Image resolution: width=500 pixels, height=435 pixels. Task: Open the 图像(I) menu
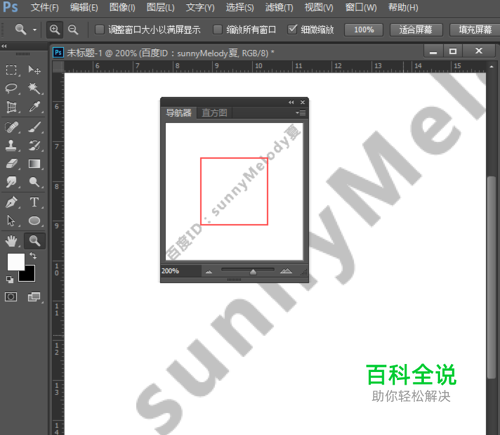tap(122, 8)
